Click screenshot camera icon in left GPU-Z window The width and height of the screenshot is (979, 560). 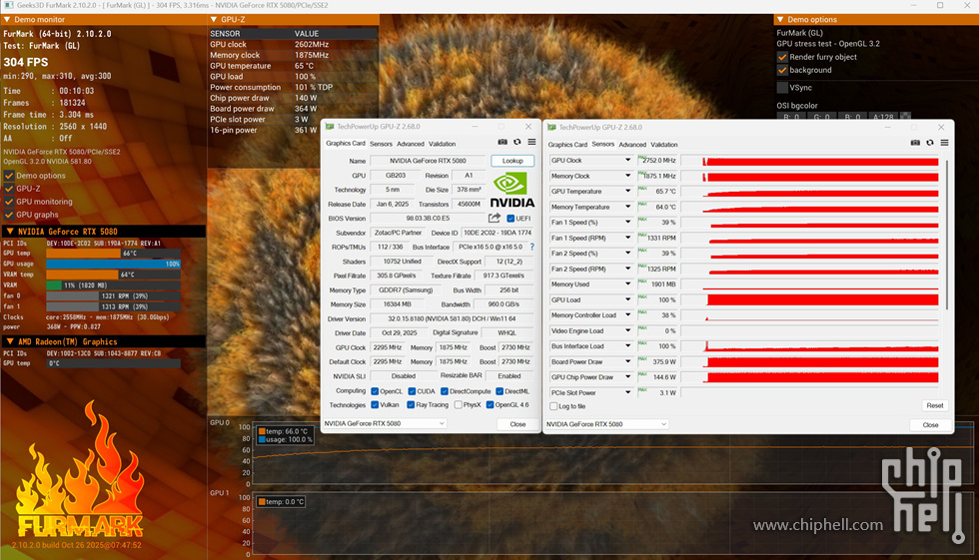[x=502, y=143]
